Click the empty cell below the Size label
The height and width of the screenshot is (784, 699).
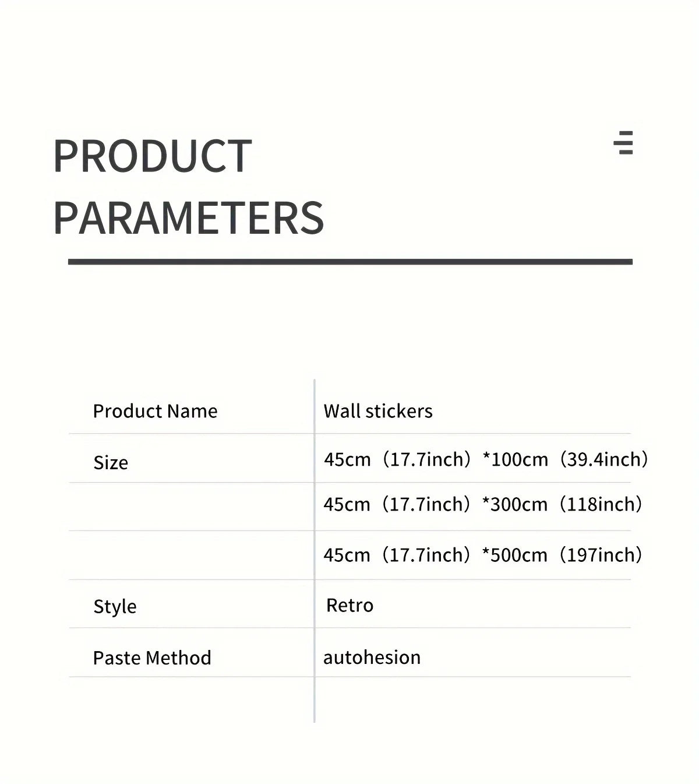[191, 506]
